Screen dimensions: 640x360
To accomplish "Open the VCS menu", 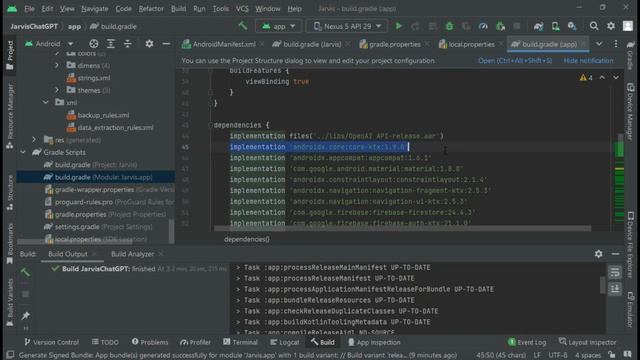I will 242,9.
